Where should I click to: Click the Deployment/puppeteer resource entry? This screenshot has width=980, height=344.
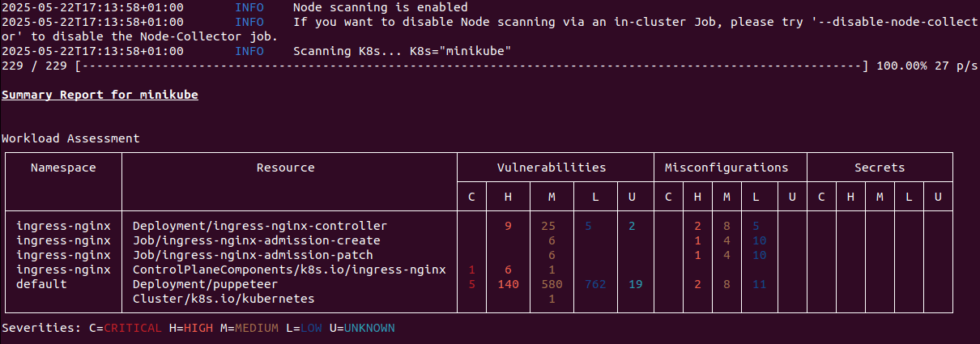[x=205, y=284]
